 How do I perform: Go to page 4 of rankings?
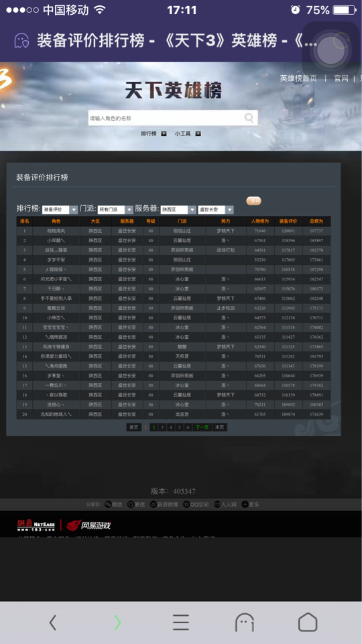click(171, 427)
